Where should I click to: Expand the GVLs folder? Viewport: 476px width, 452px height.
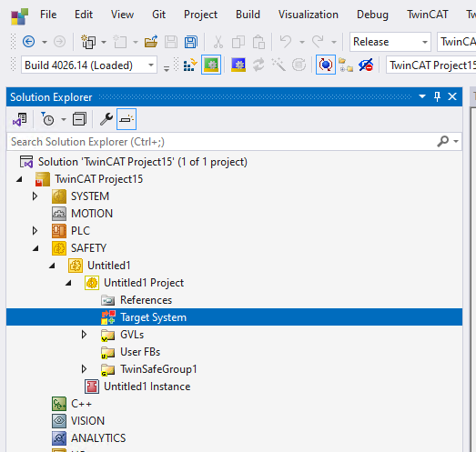pos(84,335)
